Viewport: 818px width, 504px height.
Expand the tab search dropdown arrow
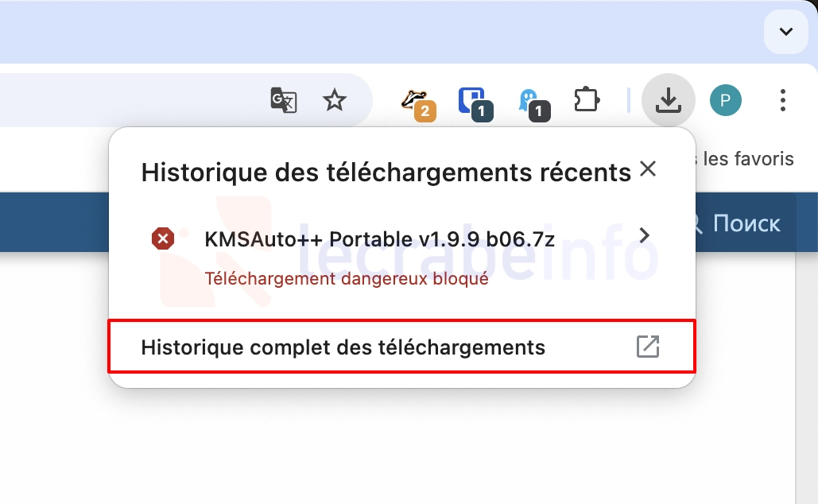[x=785, y=32]
